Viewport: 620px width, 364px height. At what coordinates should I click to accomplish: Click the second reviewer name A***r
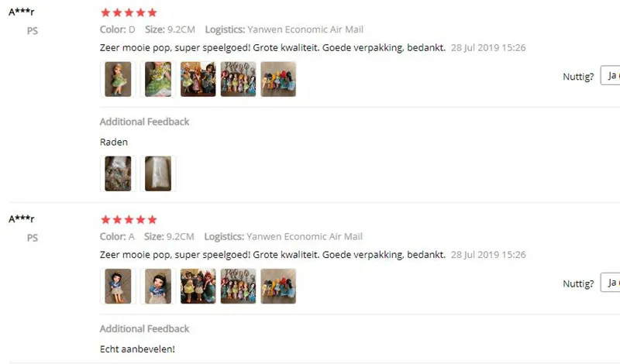point(22,219)
